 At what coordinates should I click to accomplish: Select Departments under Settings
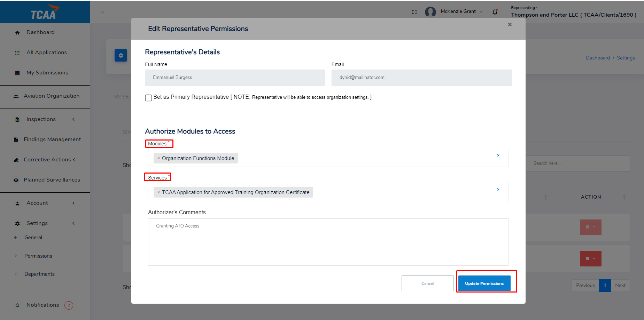click(39, 274)
